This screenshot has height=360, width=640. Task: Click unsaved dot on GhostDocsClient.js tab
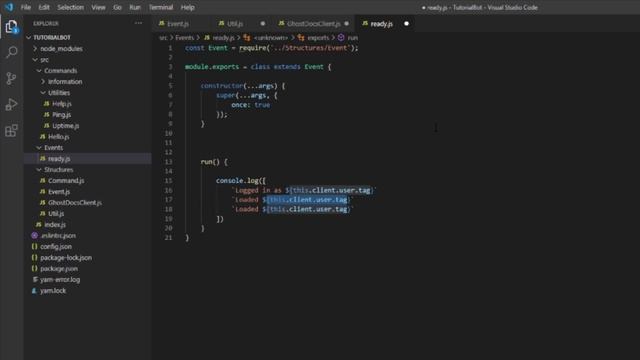pyautogui.click(x=347, y=24)
